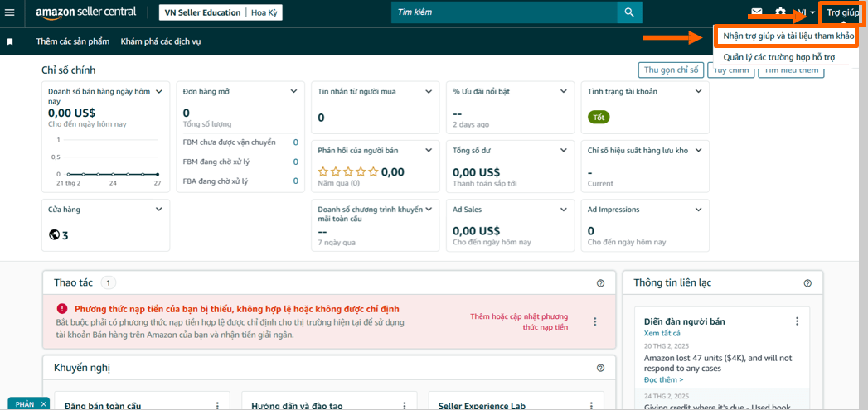This screenshot has width=868, height=410.
Task: Click the Tìm kiếm search field
Action: tap(504, 12)
